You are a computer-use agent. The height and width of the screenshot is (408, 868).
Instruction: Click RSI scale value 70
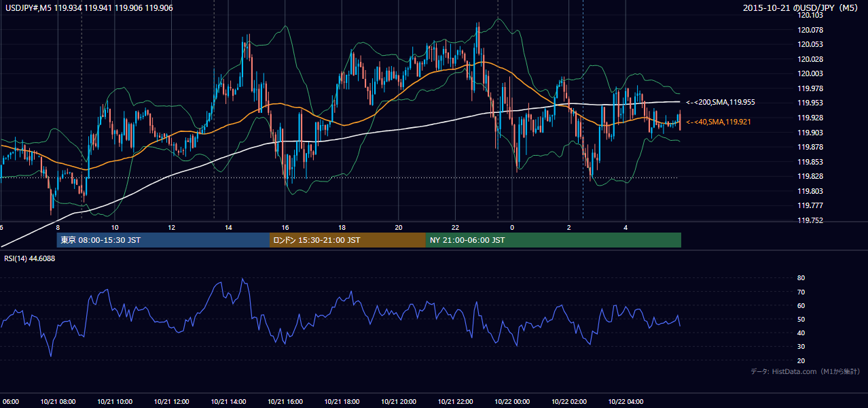(801, 292)
